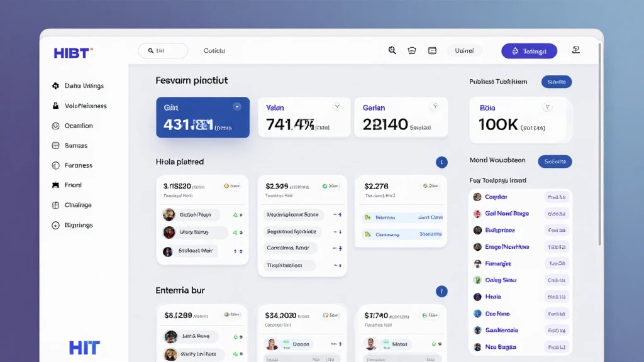Open the dropdown on the 100K Böla card
This screenshot has width=644, height=362.
click(x=547, y=107)
